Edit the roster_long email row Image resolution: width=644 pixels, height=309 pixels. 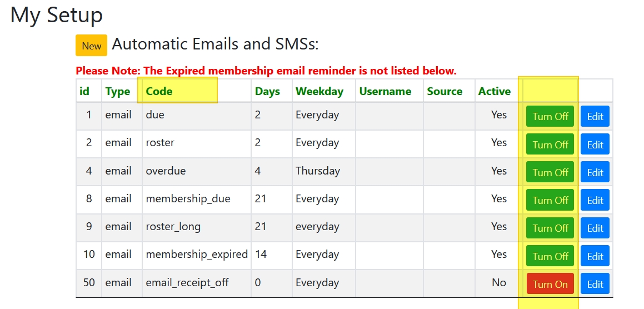(595, 228)
